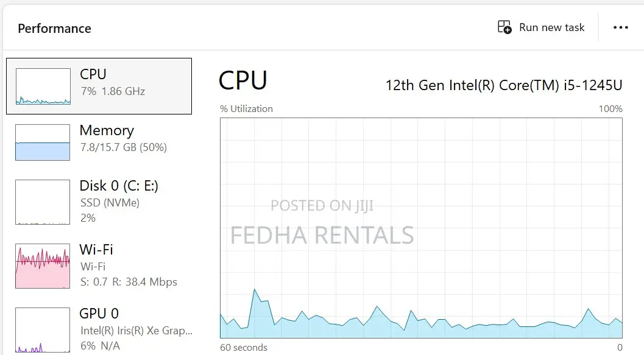Click the large CPU heading
644x355 pixels.
tap(242, 80)
